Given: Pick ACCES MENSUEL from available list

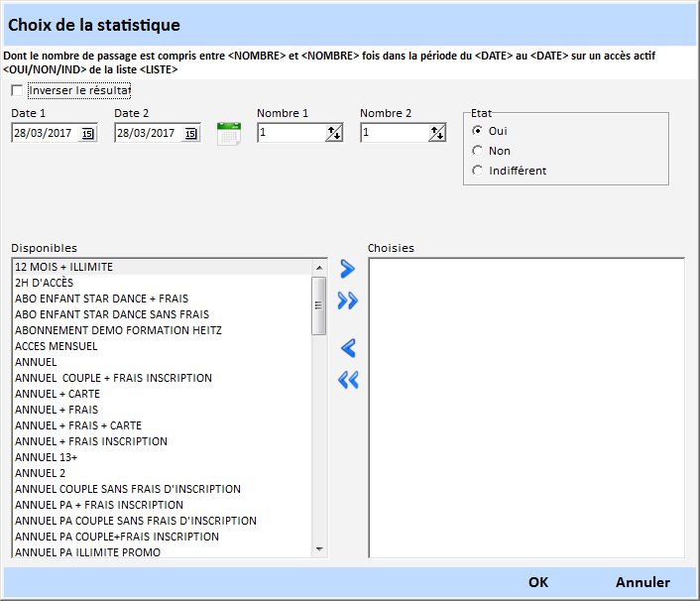Looking at the screenshot, I should point(57,346).
